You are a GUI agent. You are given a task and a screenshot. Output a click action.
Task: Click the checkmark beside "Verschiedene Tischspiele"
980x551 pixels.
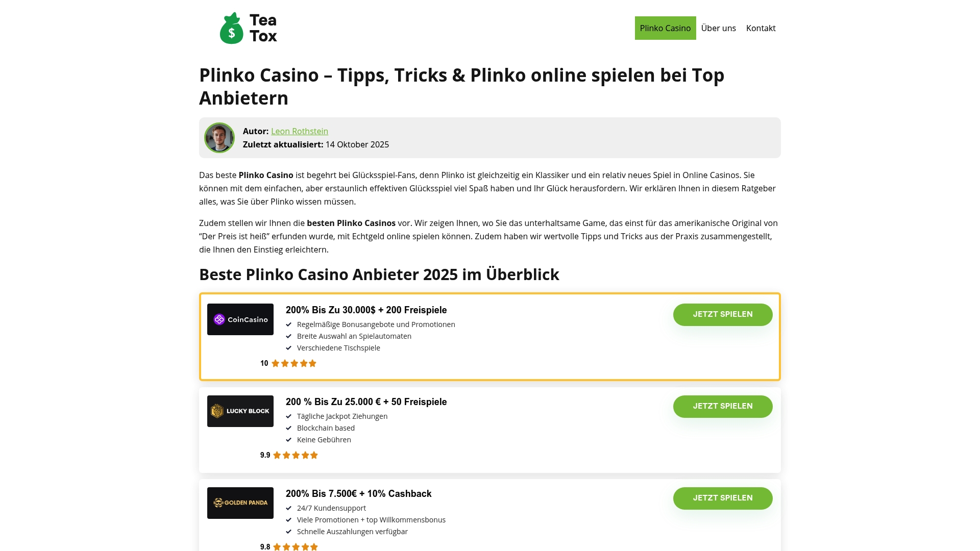(289, 348)
